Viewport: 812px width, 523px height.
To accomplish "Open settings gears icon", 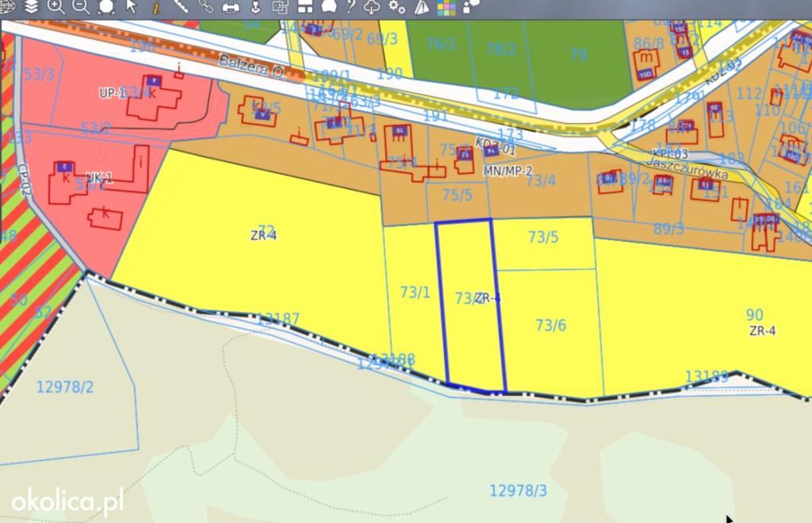I will (x=397, y=7).
